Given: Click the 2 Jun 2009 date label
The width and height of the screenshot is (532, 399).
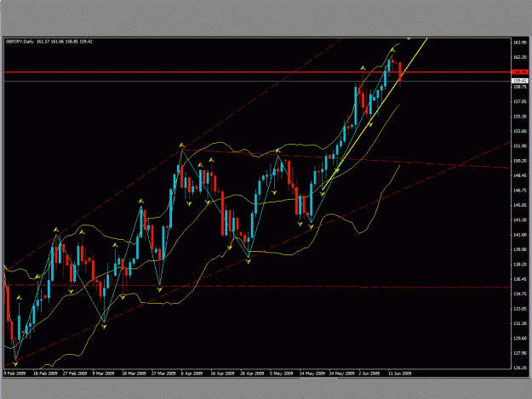Looking at the screenshot, I should (369, 373).
